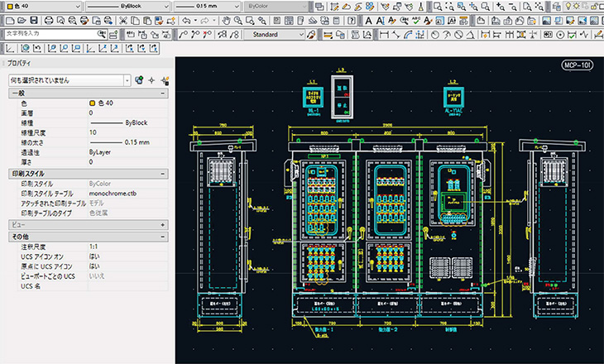Screen dimensions: 604x364
Task: Click the Quick Select icon in Properties
Action: point(139,80)
